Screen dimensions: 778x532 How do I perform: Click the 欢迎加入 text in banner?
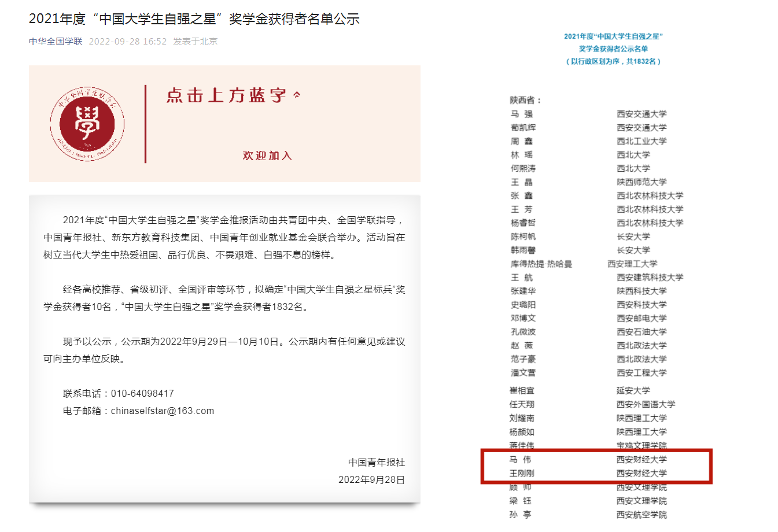(267, 156)
